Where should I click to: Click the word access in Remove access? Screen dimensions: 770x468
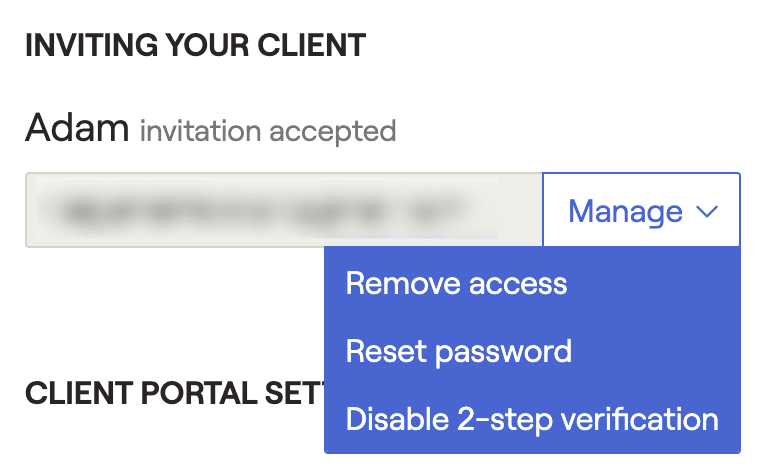(518, 285)
